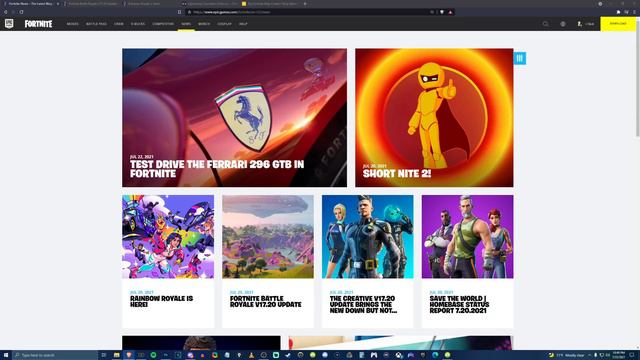The width and height of the screenshot is (640, 360).
Task: Open VLC cone icon in the taskbar
Action: tap(251, 355)
